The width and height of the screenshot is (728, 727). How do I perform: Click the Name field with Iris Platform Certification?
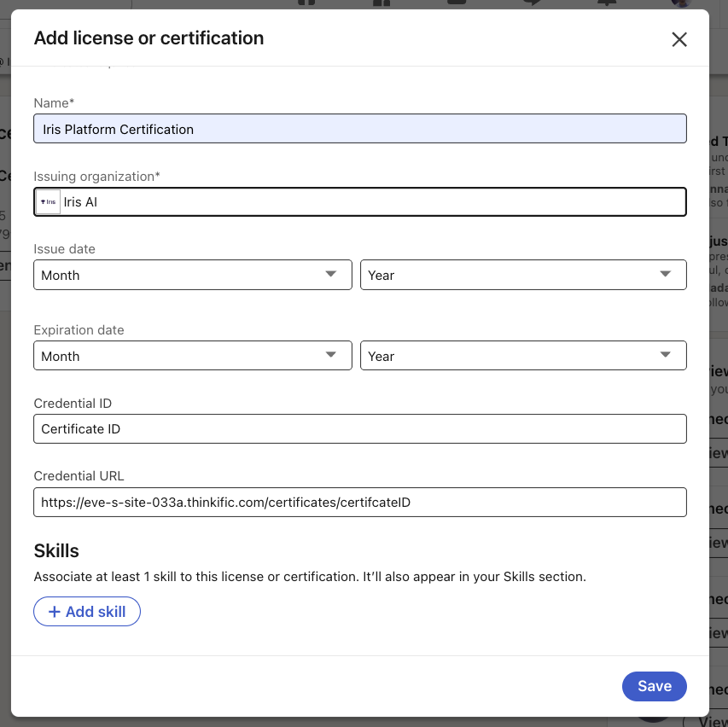360,129
